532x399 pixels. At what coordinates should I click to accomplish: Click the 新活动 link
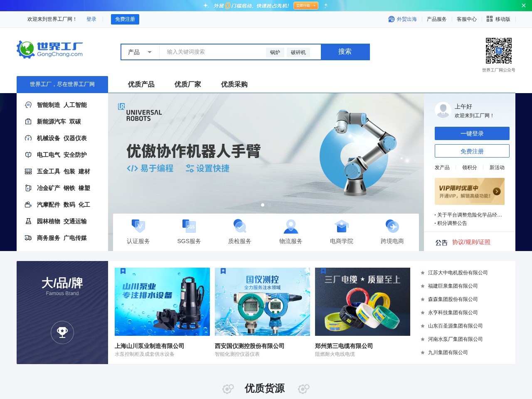click(497, 167)
